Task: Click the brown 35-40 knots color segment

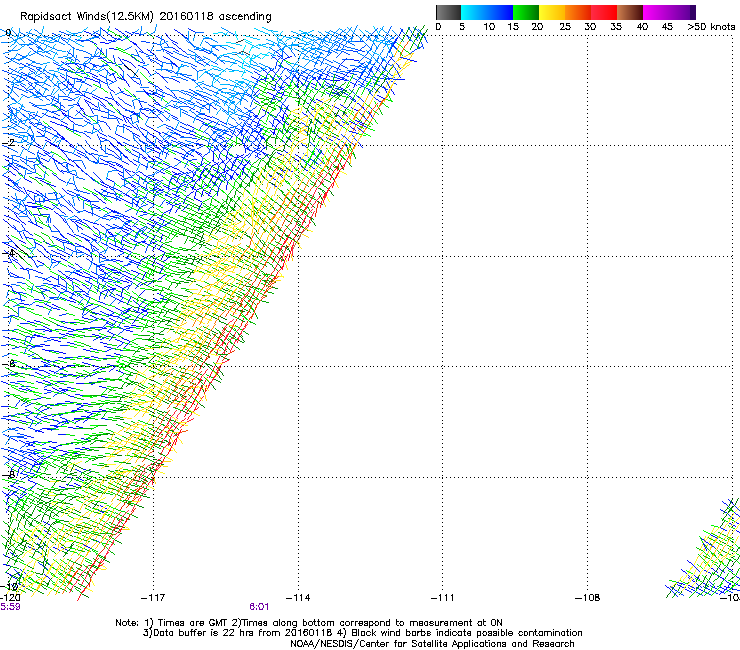Action: (630, 12)
